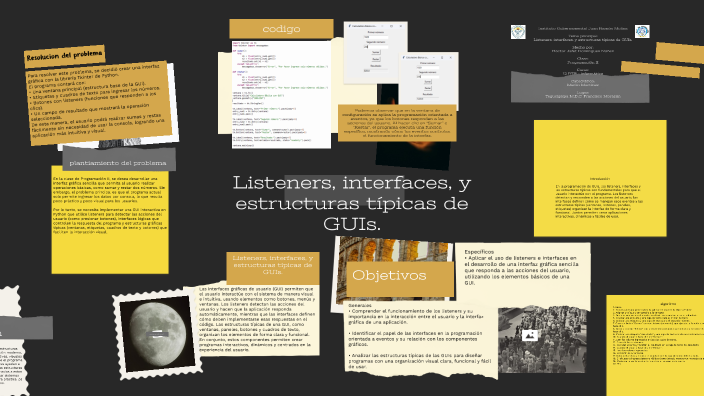Viewport: 704px width, 396px height.
Task: Click the gray "Catedrático" and "Lugar" box
Action: pos(580,88)
